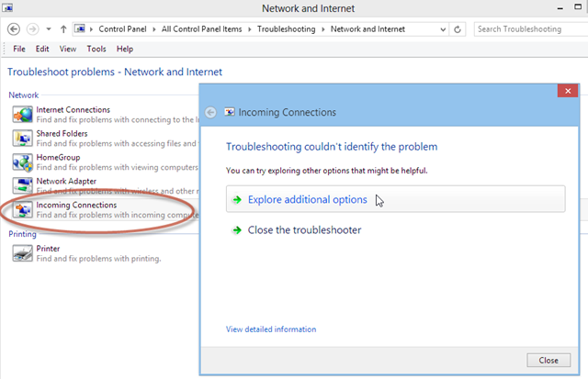Click the HomeGroup troubleshooter icon

pyautogui.click(x=22, y=162)
